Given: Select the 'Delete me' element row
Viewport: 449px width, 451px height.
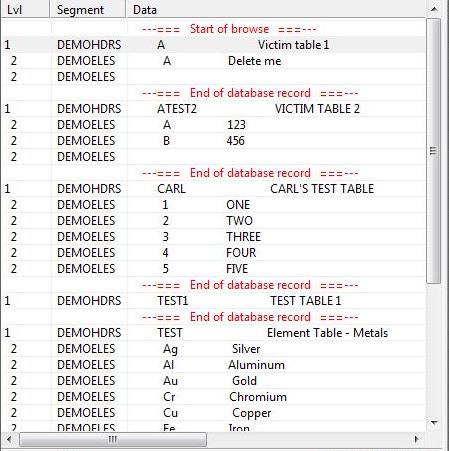Looking at the screenshot, I should pos(213,61).
